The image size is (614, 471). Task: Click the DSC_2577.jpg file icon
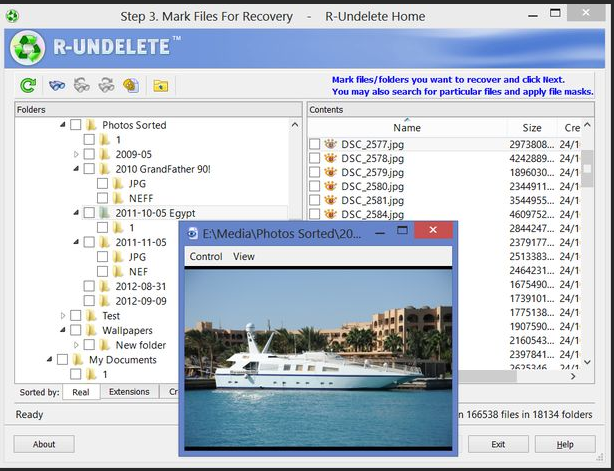click(x=330, y=144)
